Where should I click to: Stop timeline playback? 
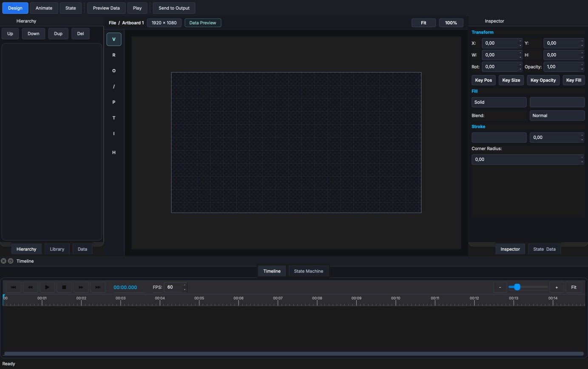(64, 287)
